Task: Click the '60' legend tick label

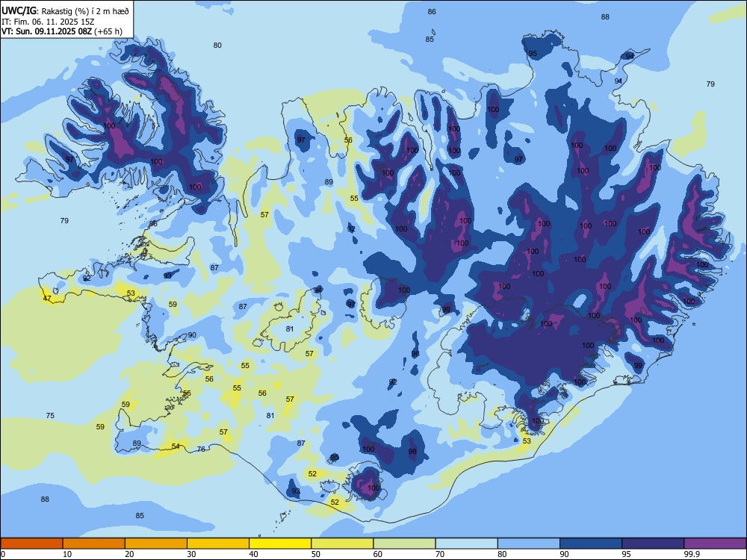Action: 378,554
